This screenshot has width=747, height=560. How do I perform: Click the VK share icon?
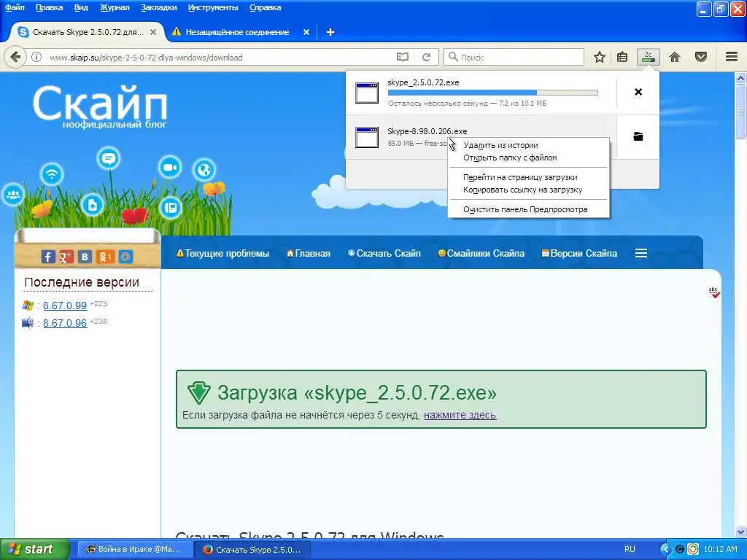pos(85,257)
